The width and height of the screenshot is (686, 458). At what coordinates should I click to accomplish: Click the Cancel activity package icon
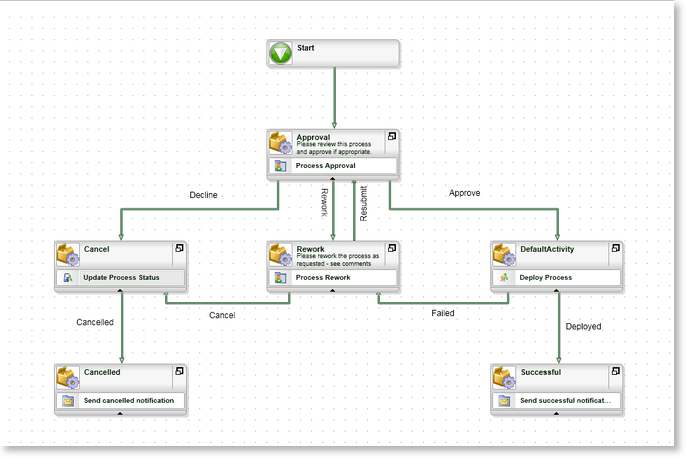68,255
